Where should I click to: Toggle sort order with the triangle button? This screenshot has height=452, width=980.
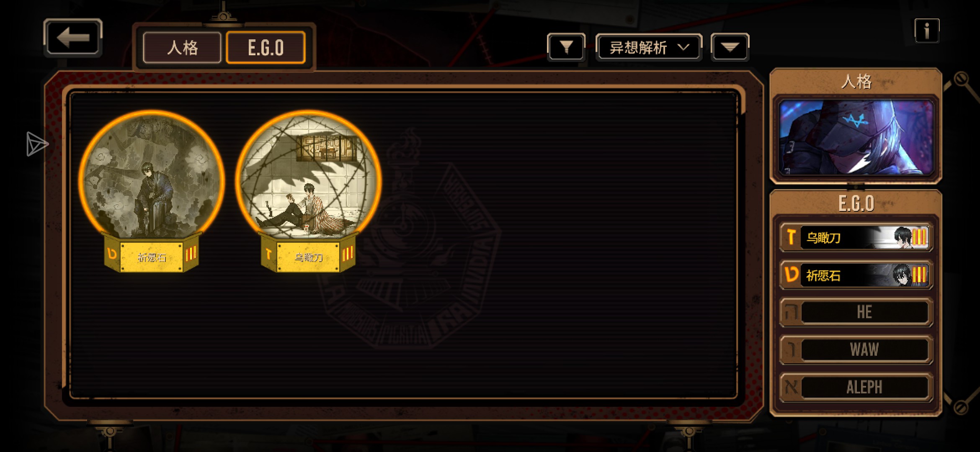(730, 47)
